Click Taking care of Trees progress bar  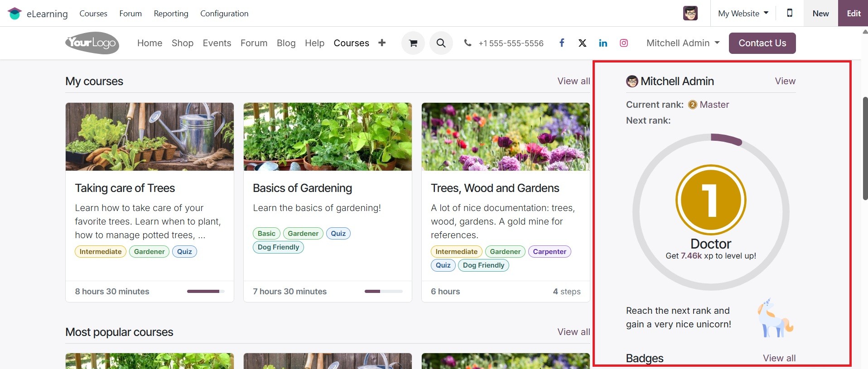coord(206,292)
